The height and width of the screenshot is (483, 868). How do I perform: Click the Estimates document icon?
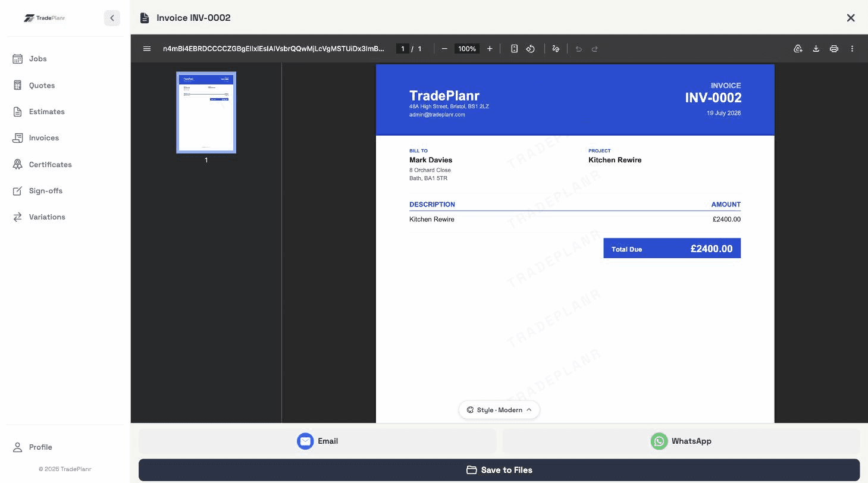(x=18, y=111)
